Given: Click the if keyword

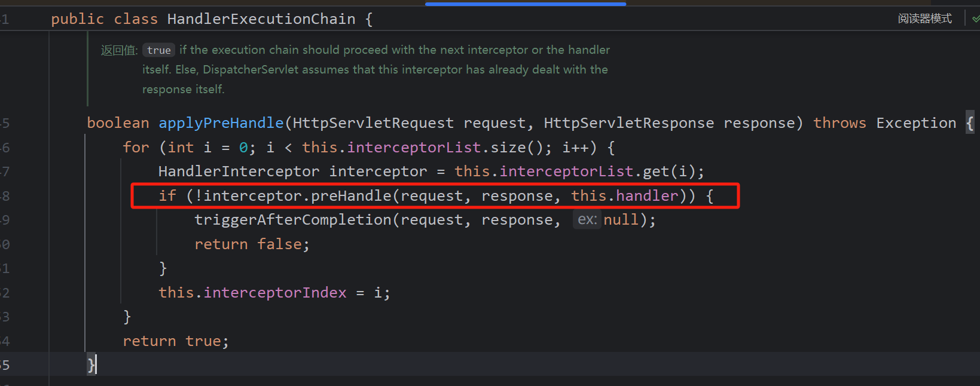Looking at the screenshot, I should coord(167,196).
